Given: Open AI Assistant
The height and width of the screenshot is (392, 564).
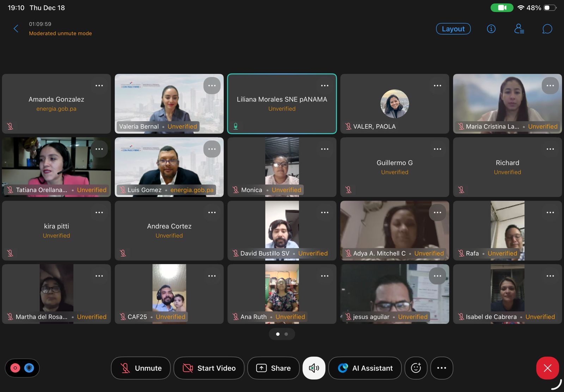Looking at the screenshot, I should (365, 368).
